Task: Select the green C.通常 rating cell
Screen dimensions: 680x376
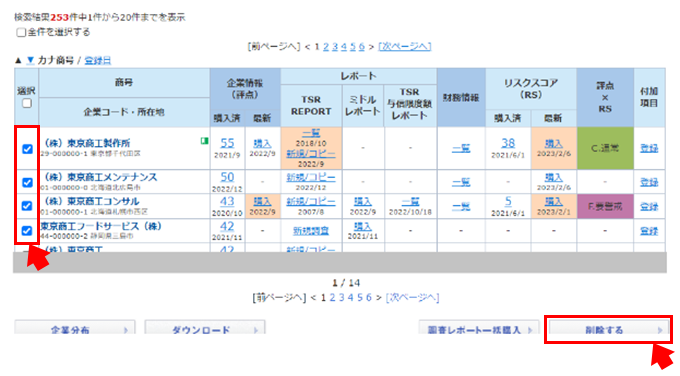Action: tap(605, 148)
